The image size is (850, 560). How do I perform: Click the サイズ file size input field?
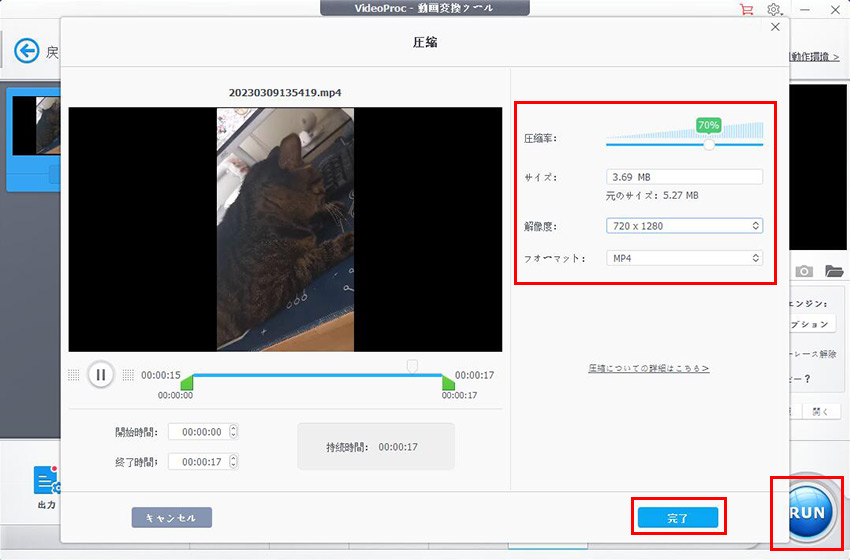684,177
